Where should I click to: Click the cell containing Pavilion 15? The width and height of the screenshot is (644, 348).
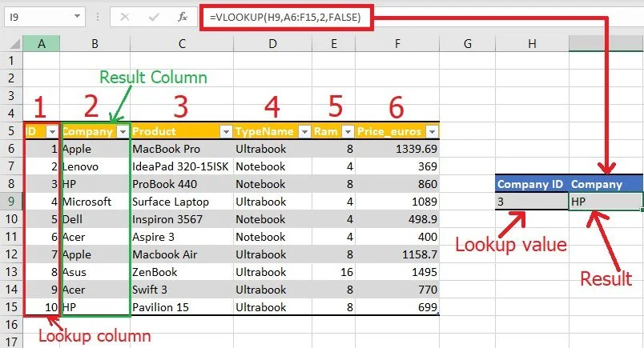coord(182,307)
